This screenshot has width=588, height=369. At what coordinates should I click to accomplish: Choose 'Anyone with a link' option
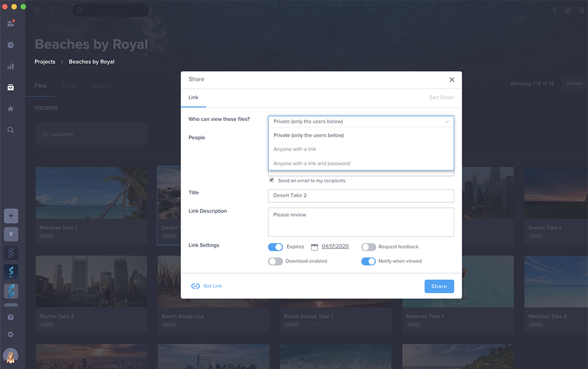(x=361, y=149)
